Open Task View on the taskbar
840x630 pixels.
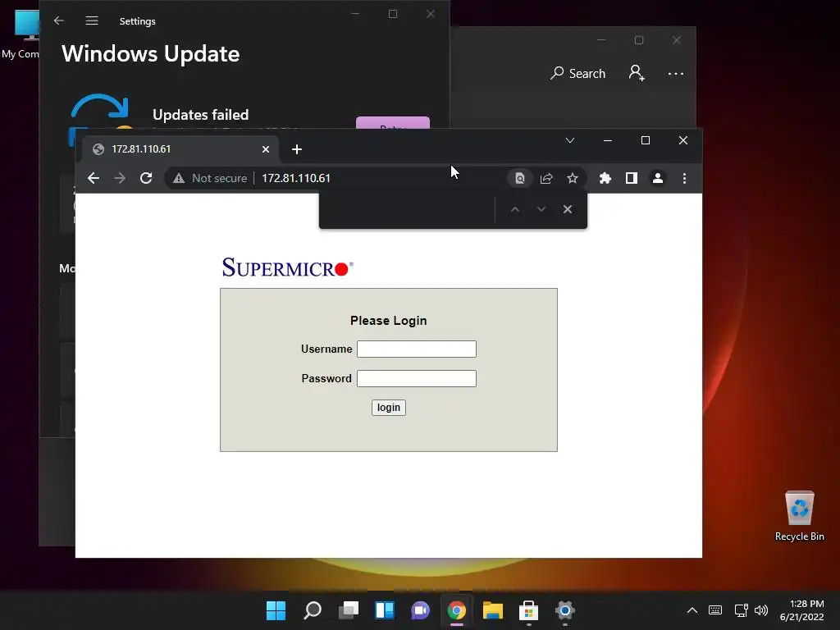click(x=349, y=610)
